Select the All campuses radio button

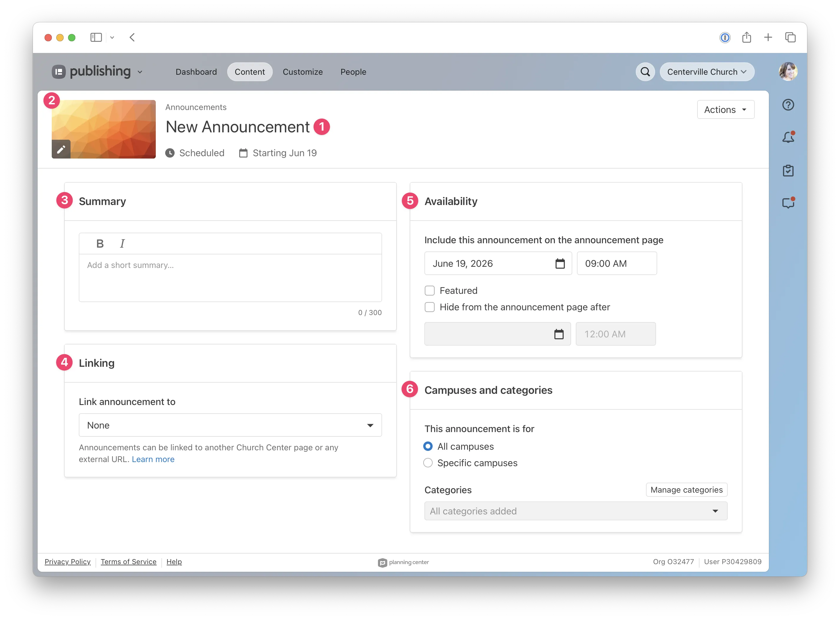(x=428, y=446)
